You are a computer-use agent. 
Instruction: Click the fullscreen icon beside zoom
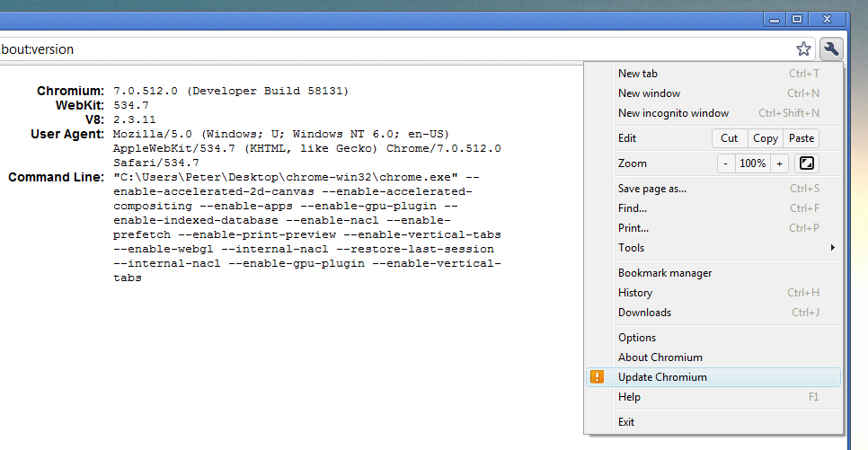tap(807, 163)
